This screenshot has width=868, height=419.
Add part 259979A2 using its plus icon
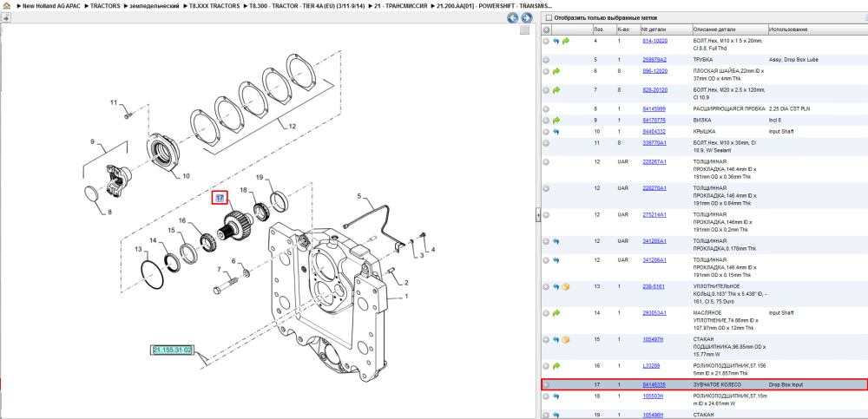[x=546, y=60]
